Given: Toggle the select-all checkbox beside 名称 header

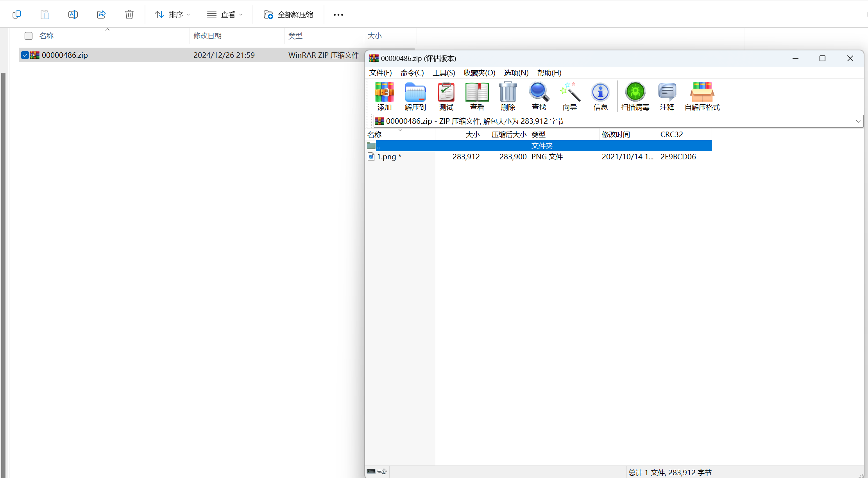Looking at the screenshot, I should 29,36.
